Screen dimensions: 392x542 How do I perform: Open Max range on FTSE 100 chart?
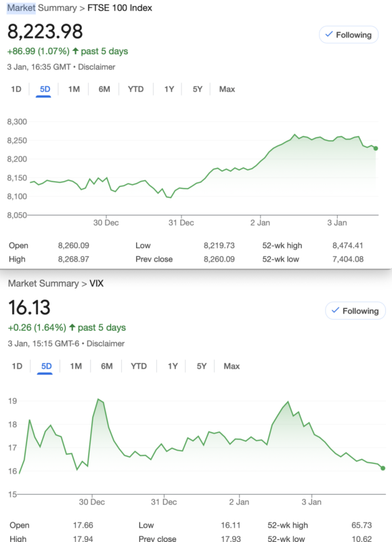227,89
